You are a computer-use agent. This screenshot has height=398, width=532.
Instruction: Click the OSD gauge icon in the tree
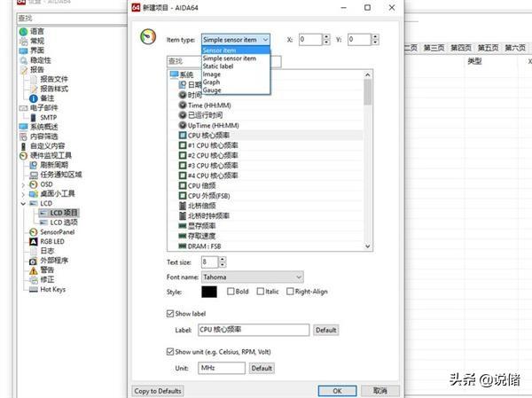[34, 184]
